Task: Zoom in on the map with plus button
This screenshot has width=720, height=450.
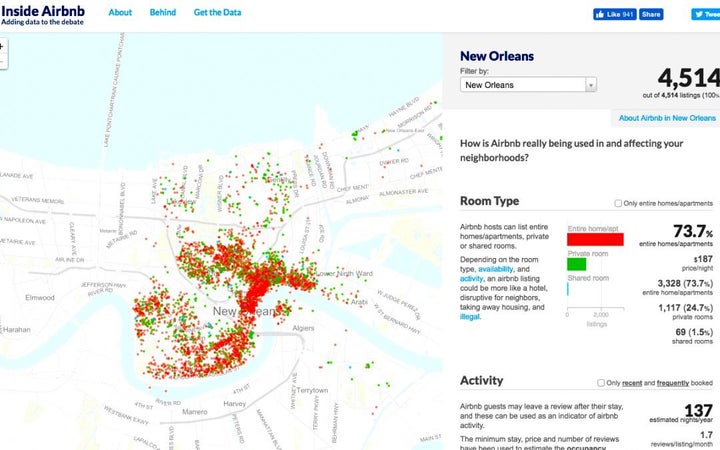Action: pyautogui.click(x=2, y=46)
